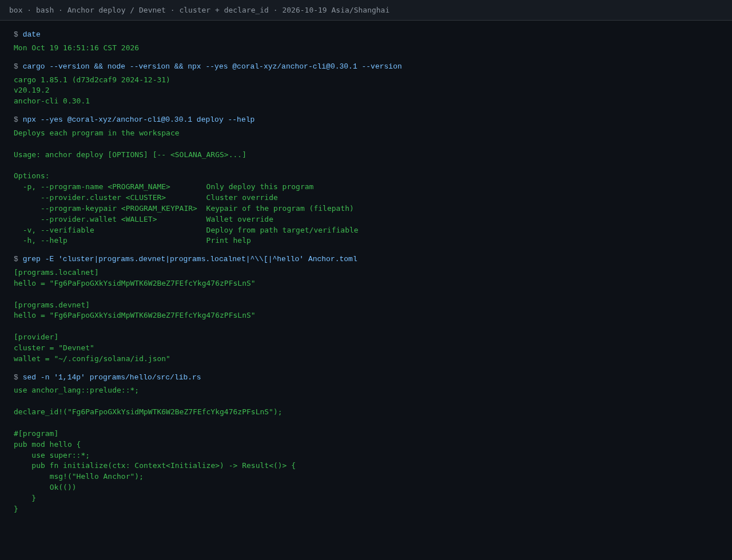Click the '--provider.wallet <WALLET>' option
The width and height of the screenshot is (732, 560).
click(98, 219)
